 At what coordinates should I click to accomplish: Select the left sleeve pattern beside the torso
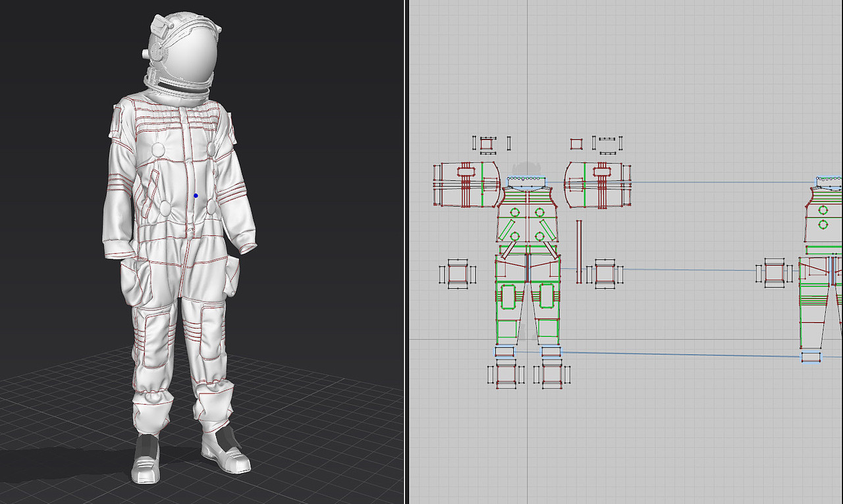point(466,184)
